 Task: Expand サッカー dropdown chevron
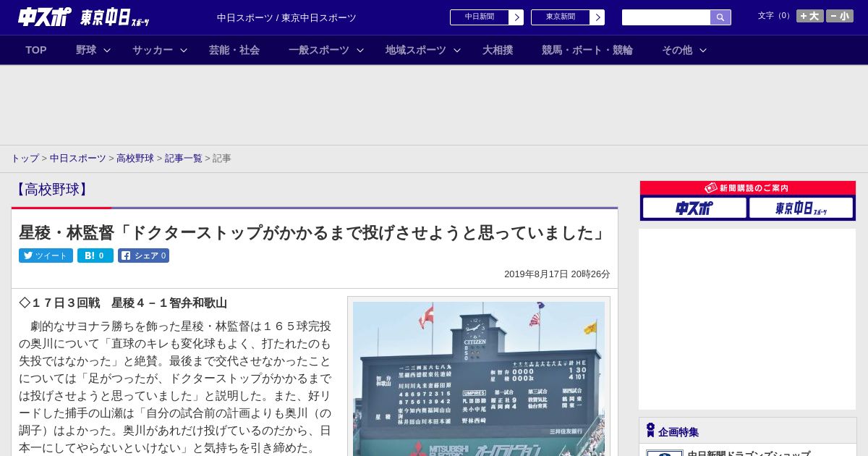click(x=184, y=50)
